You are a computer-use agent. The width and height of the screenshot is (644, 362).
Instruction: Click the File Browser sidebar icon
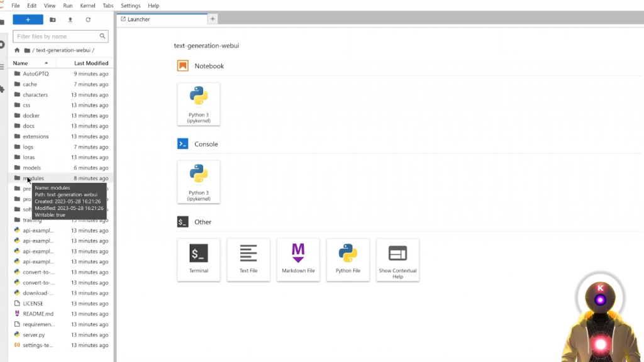(x=2, y=22)
